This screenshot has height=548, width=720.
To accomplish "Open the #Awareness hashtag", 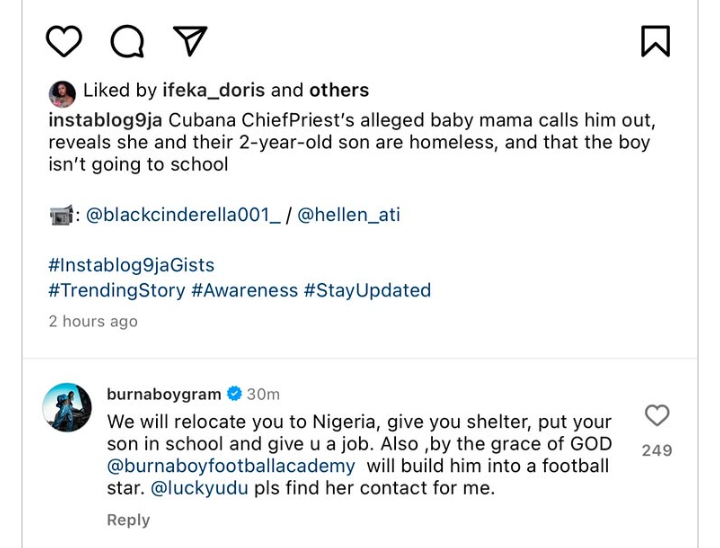I will 244,291.
